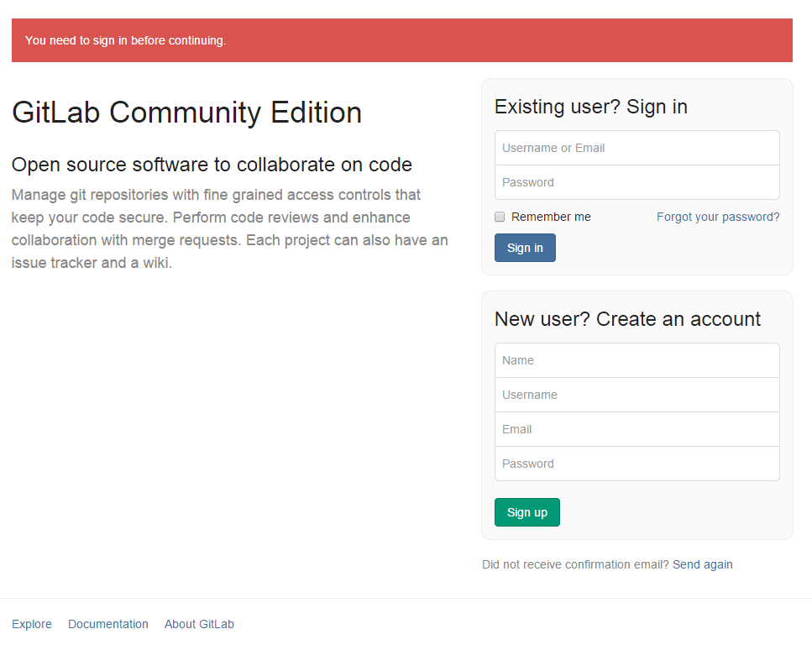Click the Username or Email input field

click(637, 148)
